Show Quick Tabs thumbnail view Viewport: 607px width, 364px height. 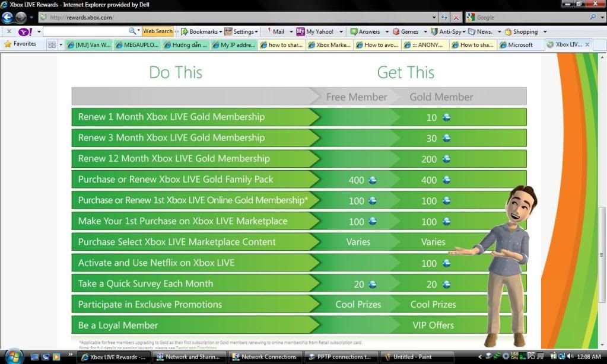tap(52, 45)
